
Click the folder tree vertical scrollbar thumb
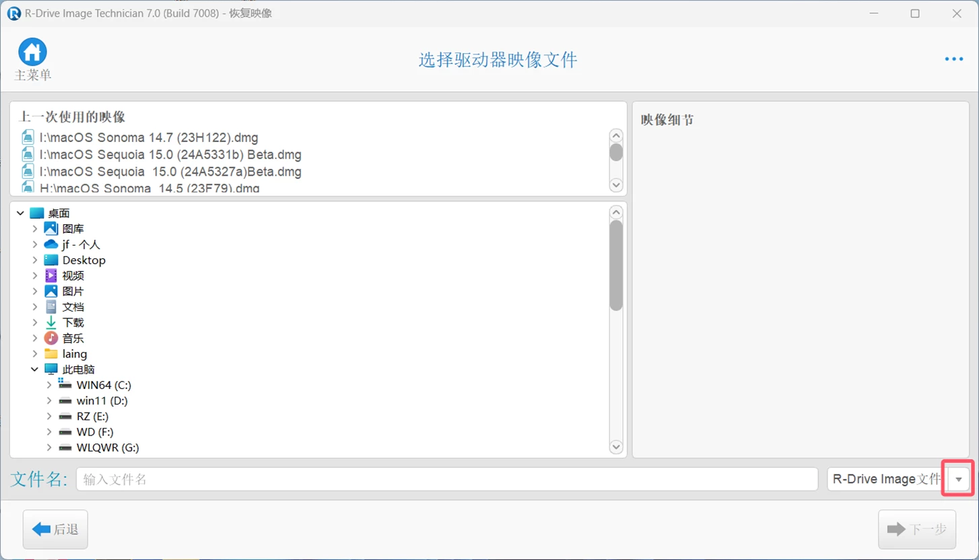coord(615,266)
